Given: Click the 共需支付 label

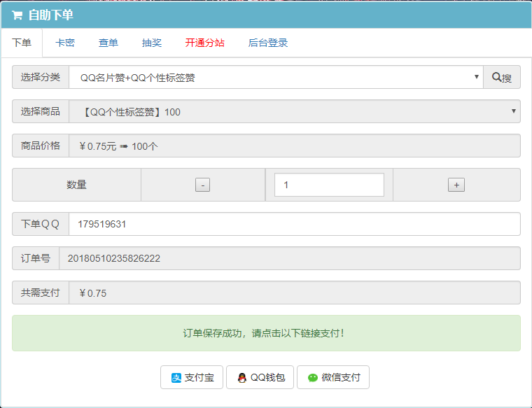Looking at the screenshot, I should tap(41, 293).
